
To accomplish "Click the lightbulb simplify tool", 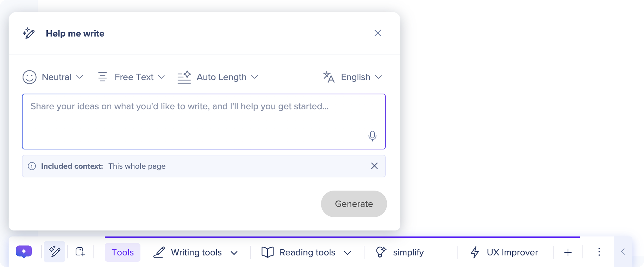I will [400, 252].
